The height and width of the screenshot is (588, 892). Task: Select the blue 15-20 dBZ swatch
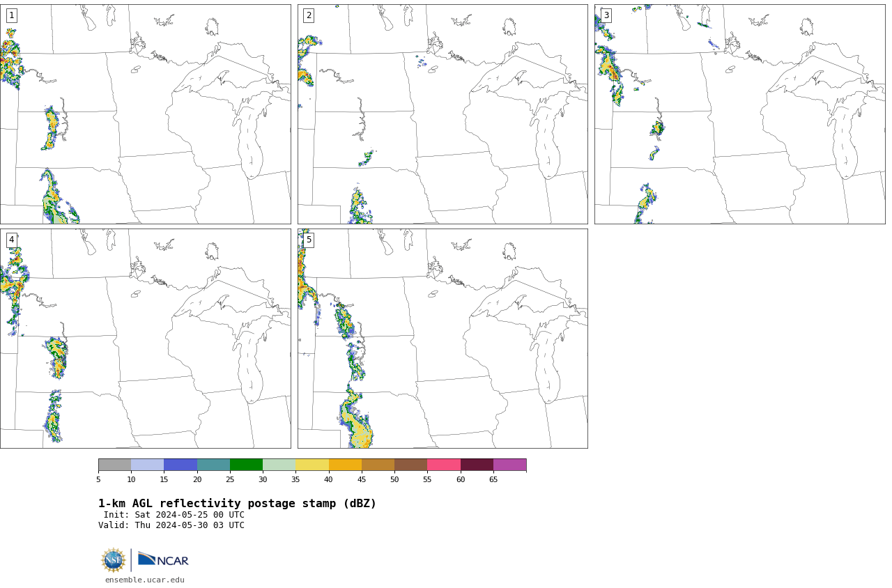pos(180,465)
